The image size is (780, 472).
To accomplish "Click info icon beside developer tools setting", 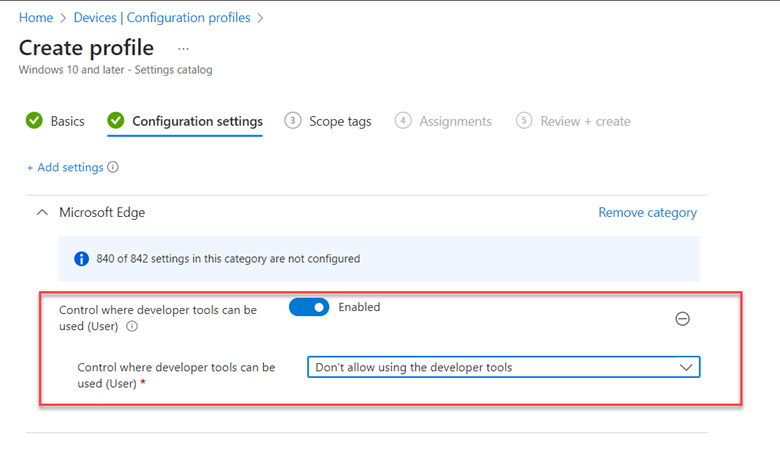I will pyautogui.click(x=132, y=326).
